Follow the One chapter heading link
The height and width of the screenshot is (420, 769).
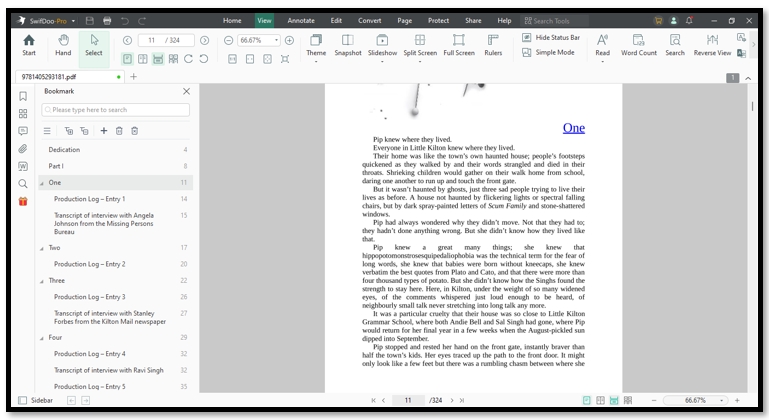pos(573,128)
